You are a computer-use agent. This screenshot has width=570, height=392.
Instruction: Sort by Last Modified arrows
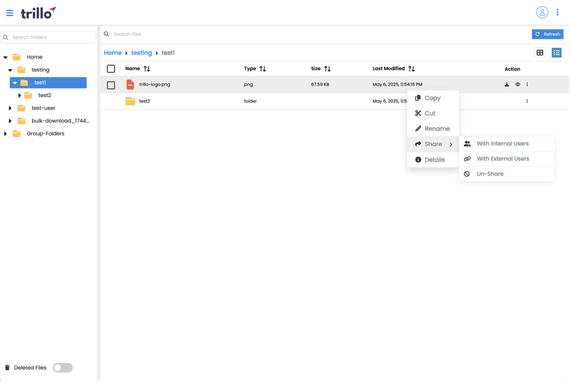tap(411, 69)
